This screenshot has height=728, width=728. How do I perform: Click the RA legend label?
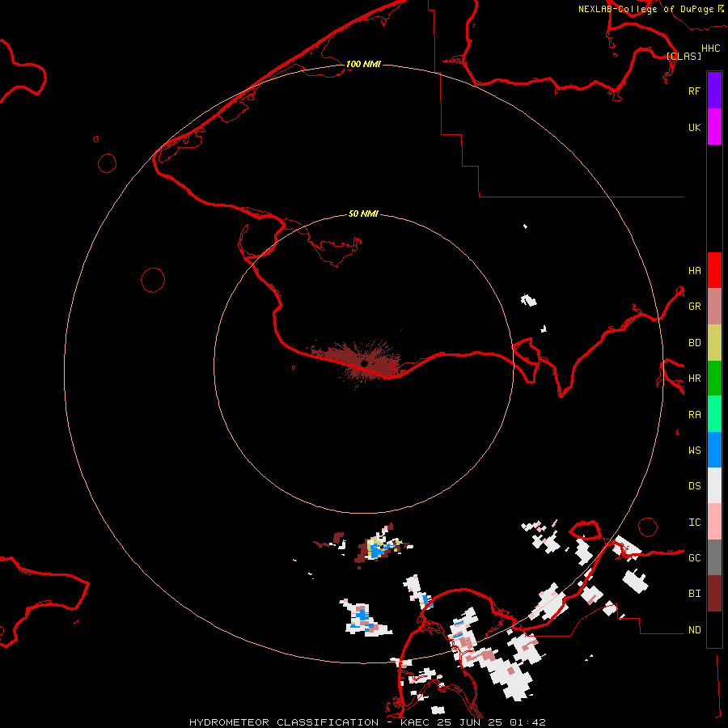tap(694, 415)
